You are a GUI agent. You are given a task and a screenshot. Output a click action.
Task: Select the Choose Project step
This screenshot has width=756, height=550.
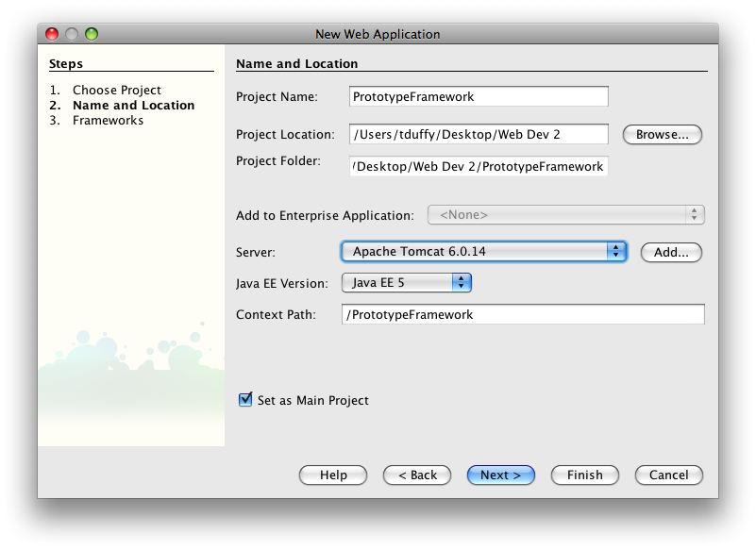[x=117, y=91]
